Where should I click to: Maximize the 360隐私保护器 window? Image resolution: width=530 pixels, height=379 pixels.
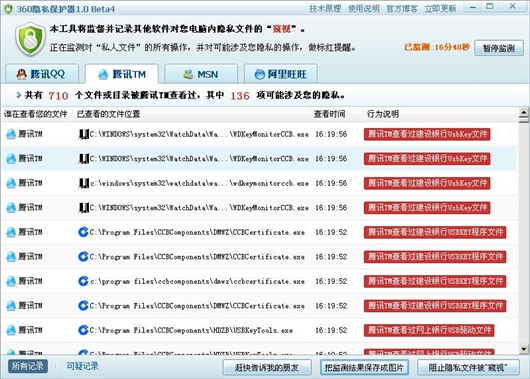coord(489,7)
